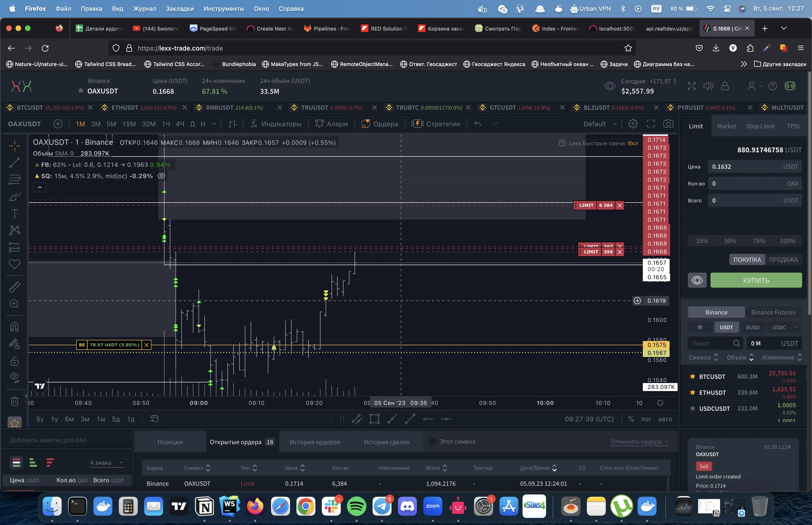
Task: Open the Orders toolbar button
Action: (380, 124)
